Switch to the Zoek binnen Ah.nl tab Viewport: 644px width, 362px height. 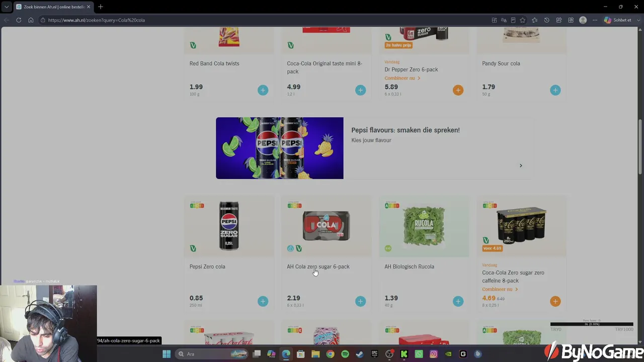53,7
